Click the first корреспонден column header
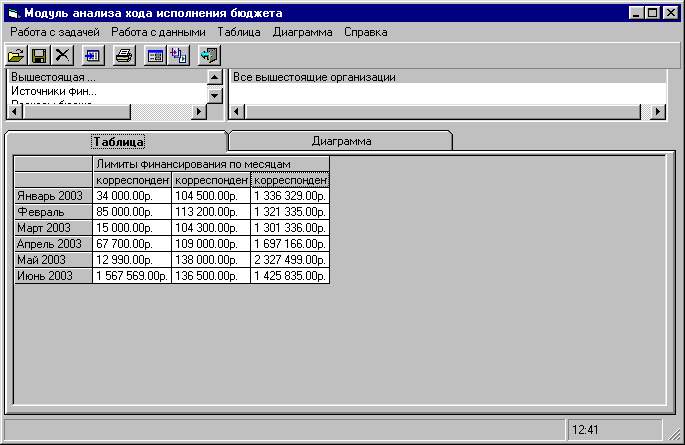Image resolution: width=685 pixels, height=445 pixels. click(132, 180)
